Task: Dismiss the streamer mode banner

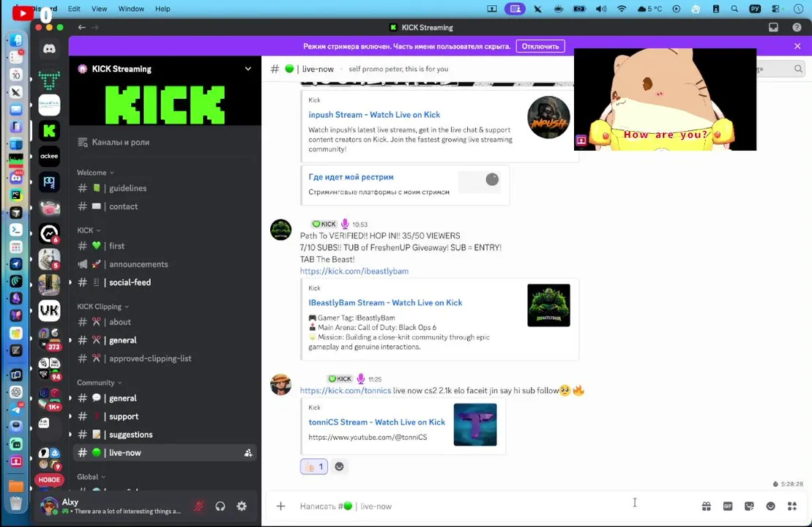Action: [x=797, y=46]
